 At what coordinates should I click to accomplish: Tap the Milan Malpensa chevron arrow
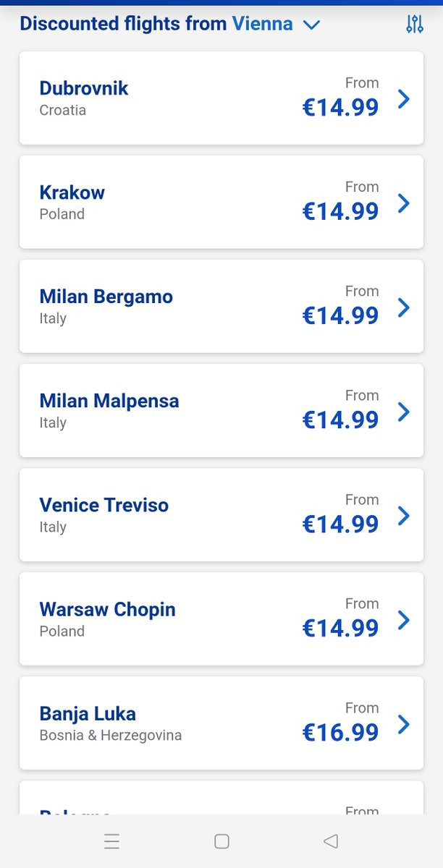(x=404, y=412)
